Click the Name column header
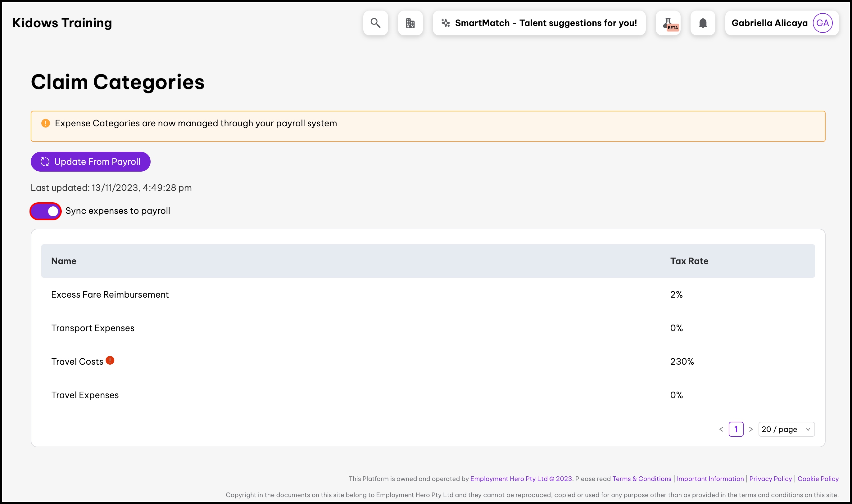Viewport: 852px width, 504px height. tap(64, 261)
